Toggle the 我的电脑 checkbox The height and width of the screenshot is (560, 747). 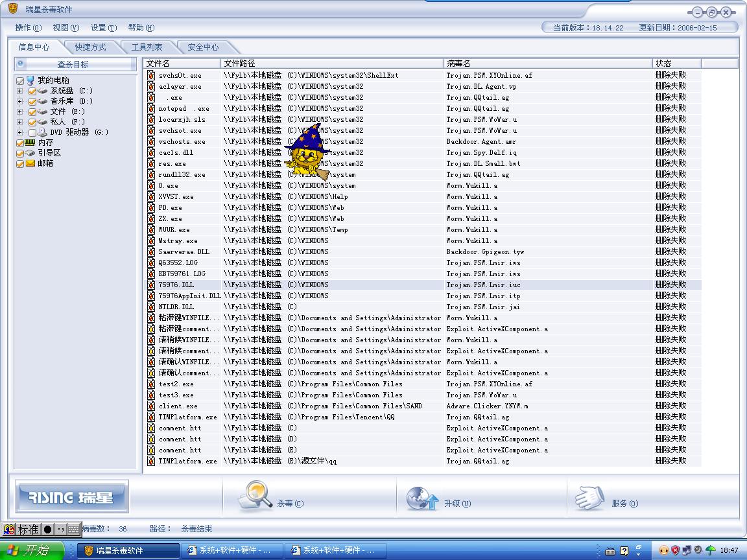pyautogui.click(x=20, y=81)
